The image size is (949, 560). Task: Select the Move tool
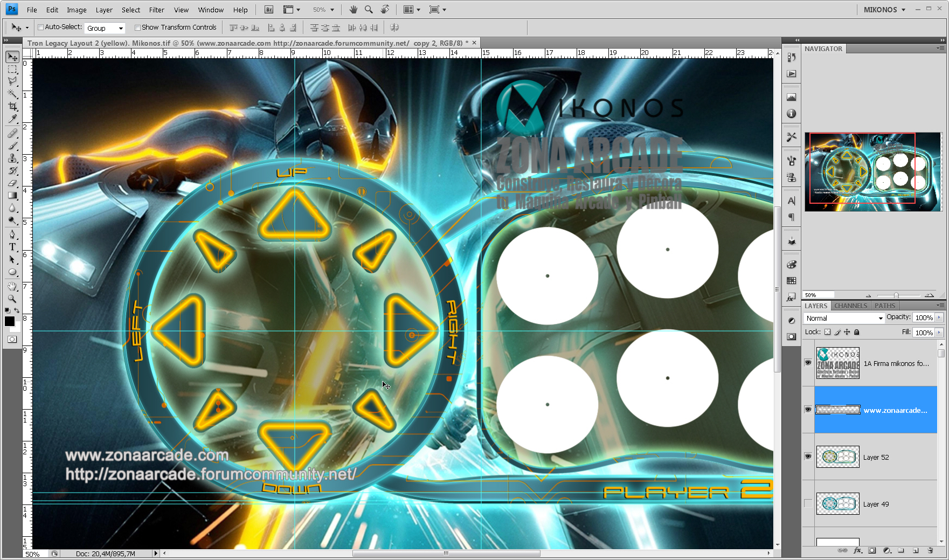coord(12,57)
